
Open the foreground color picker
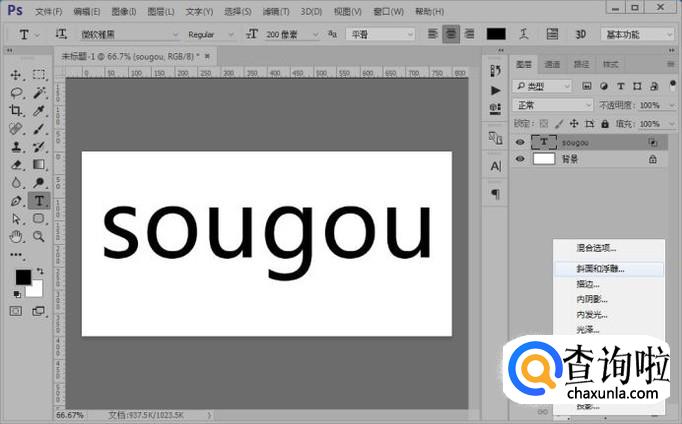pos(23,277)
